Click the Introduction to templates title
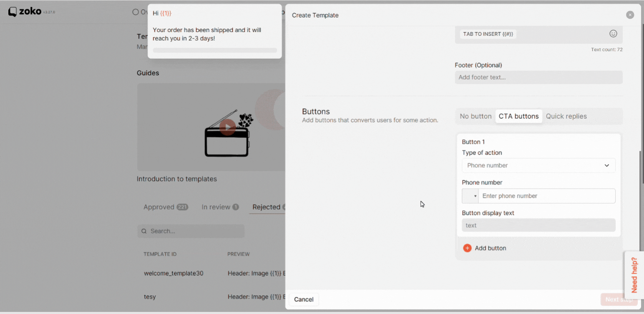Screen dimensions: 644x314 [177, 179]
